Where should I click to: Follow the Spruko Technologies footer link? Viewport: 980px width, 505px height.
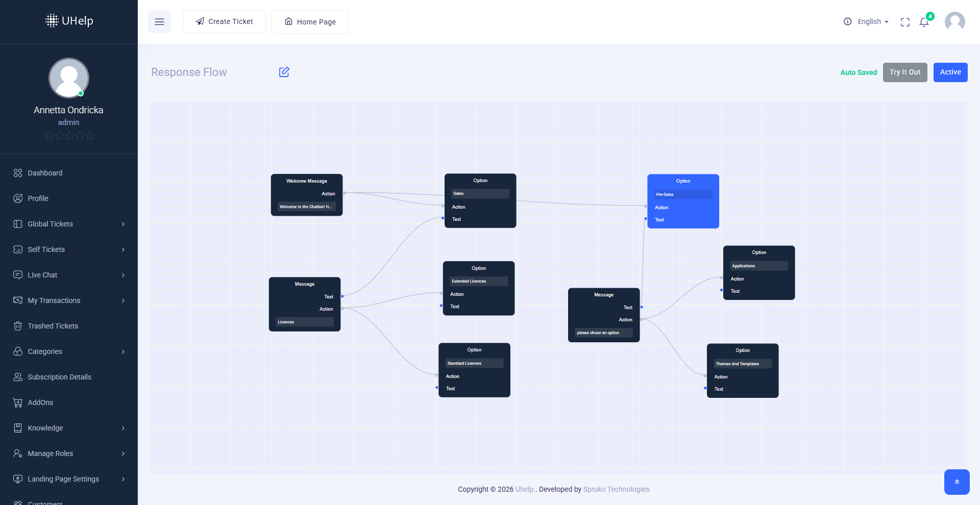(616, 489)
